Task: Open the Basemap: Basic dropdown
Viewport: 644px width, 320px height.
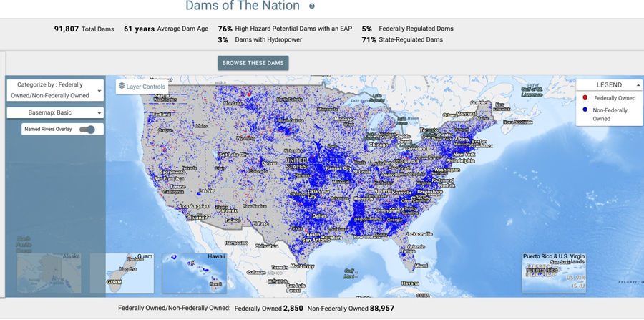Action: [x=55, y=113]
